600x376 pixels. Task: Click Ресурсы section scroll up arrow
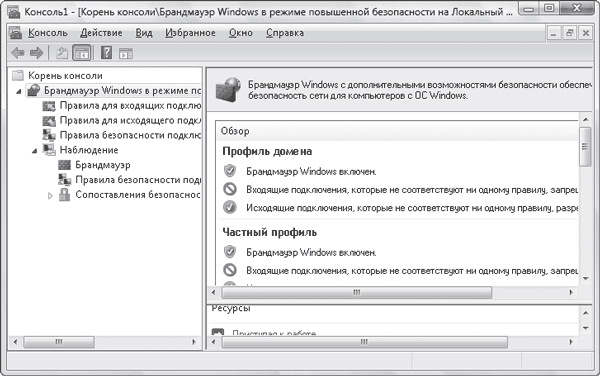(585, 313)
